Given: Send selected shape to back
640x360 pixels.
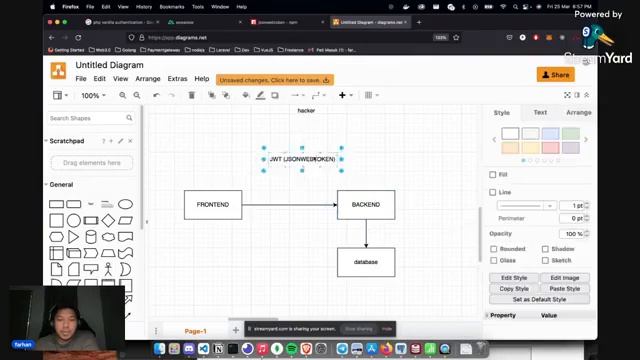Looking at the screenshot, I should click(226, 95).
